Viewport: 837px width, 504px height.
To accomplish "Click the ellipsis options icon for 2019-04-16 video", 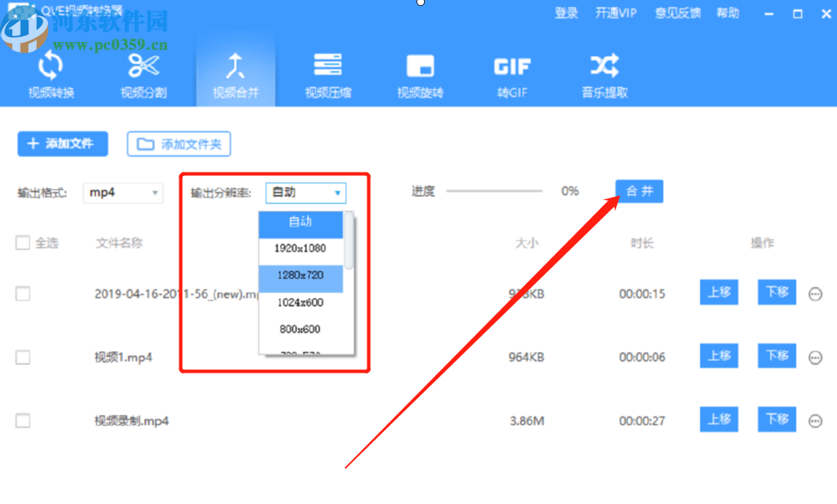I will 814,293.
